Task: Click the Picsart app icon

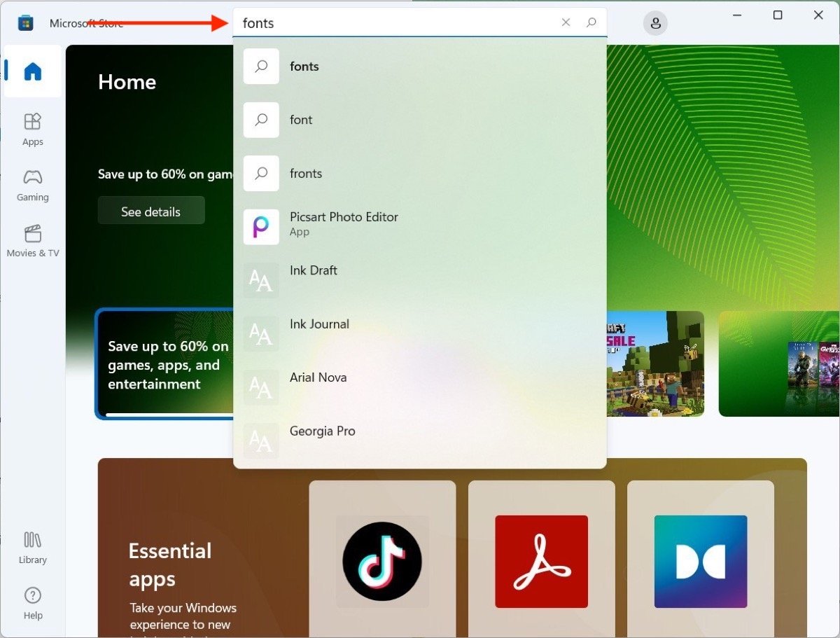Action: (x=261, y=227)
